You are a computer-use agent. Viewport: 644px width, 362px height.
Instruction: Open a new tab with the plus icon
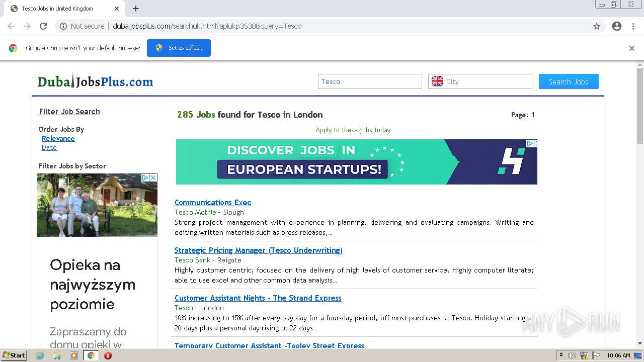click(x=136, y=9)
